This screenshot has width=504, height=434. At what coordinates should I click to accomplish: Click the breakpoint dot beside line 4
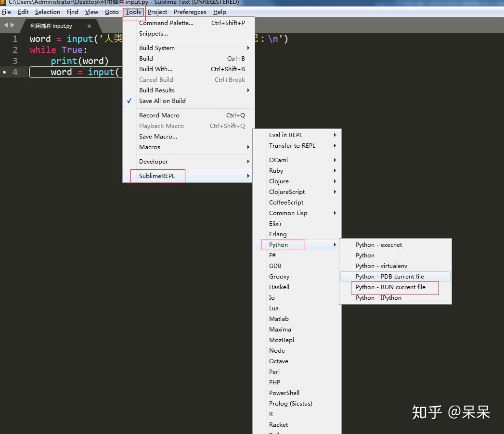click(3, 72)
